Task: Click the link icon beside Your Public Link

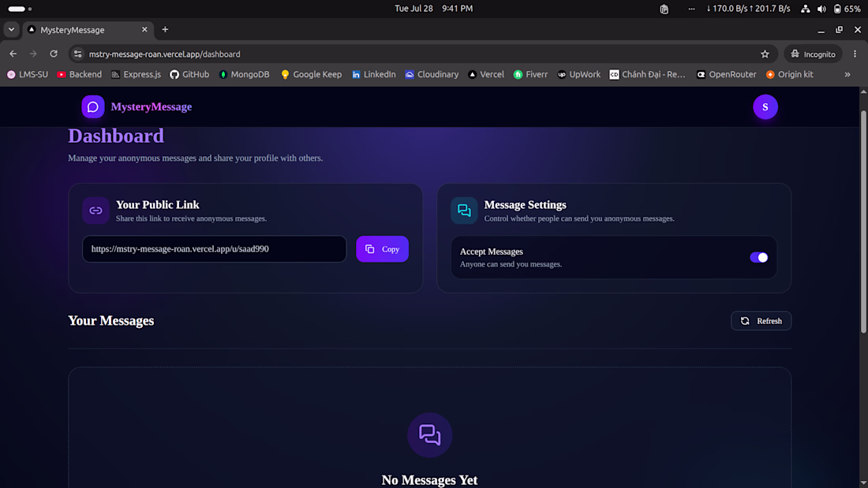Action: [x=95, y=210]
